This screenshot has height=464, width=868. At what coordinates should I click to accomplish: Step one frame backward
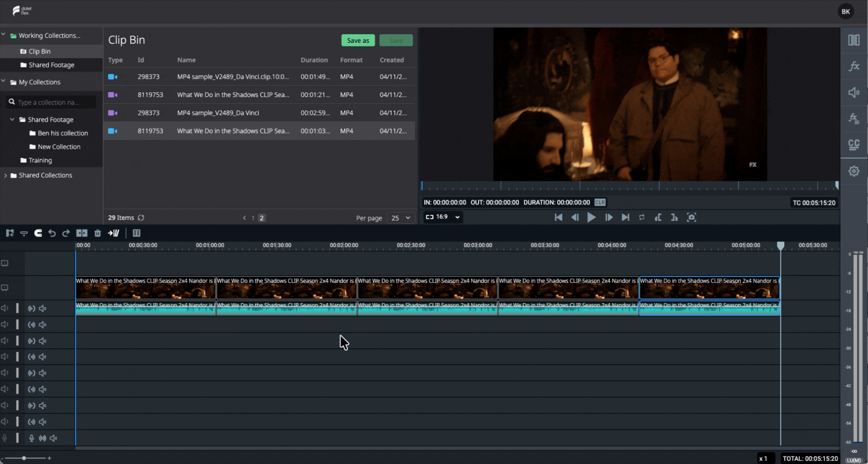(x=575, y=218)
